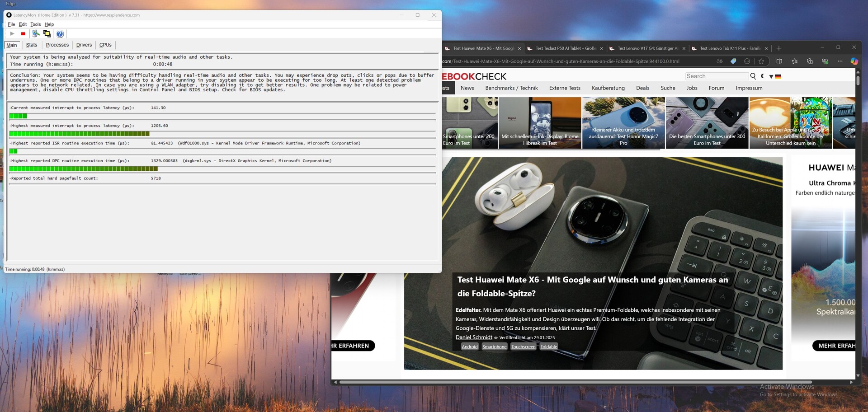Image resolution: width=868 pixels, height=412 pixels.
Task: Click LatencyMon overlapping yellow squares toolbar icon
Action: point(47,34)
